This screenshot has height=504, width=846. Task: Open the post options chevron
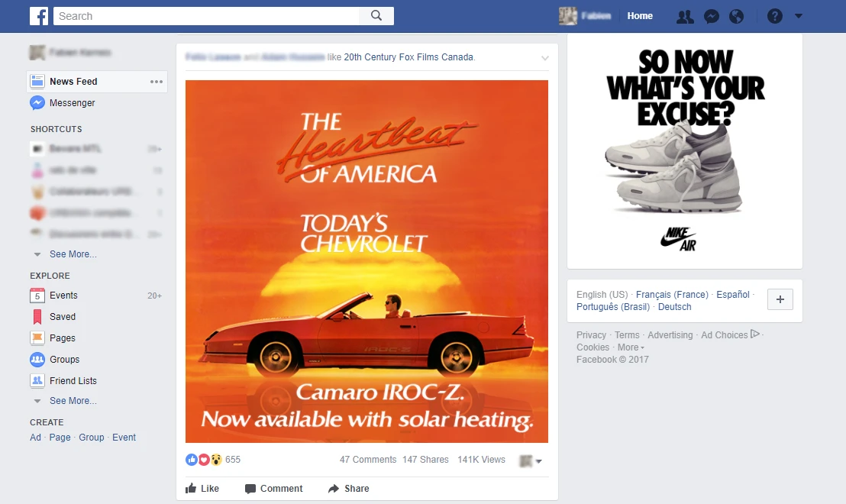click(545, 58)
